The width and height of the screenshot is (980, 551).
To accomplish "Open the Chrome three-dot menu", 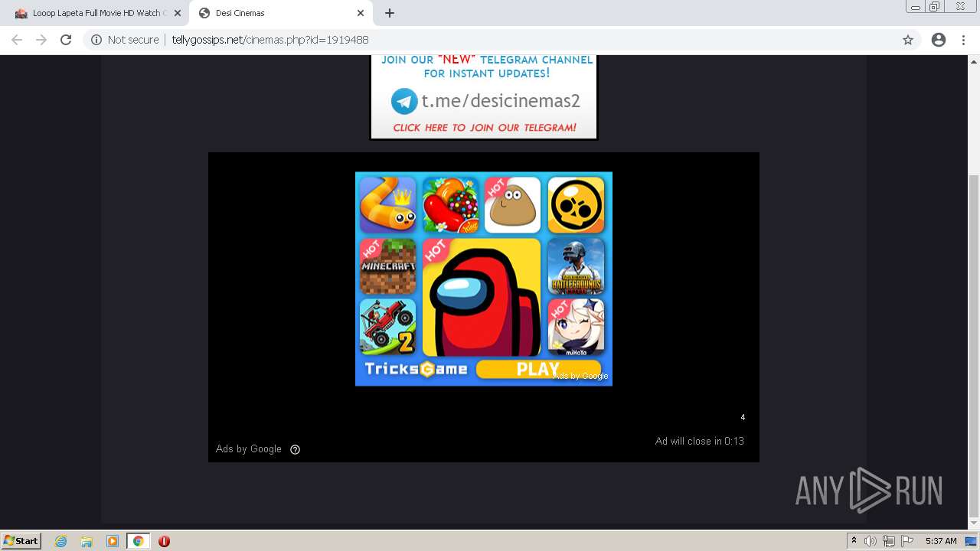I will 963,40.
